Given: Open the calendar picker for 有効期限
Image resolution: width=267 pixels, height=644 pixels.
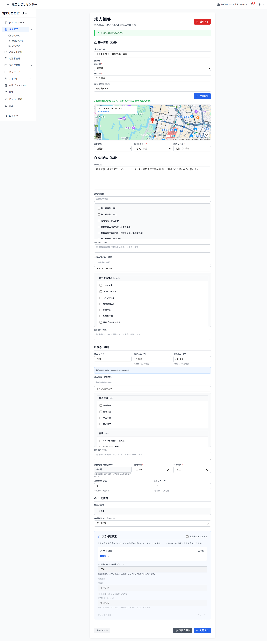Looking at the screenshot, I should [207, 523].
